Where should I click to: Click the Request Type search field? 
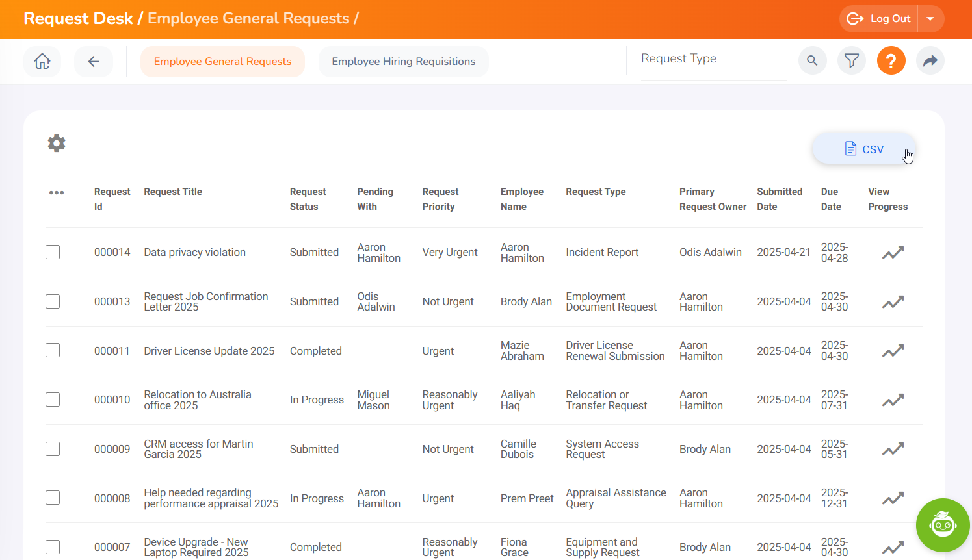(x=713, y=59)
